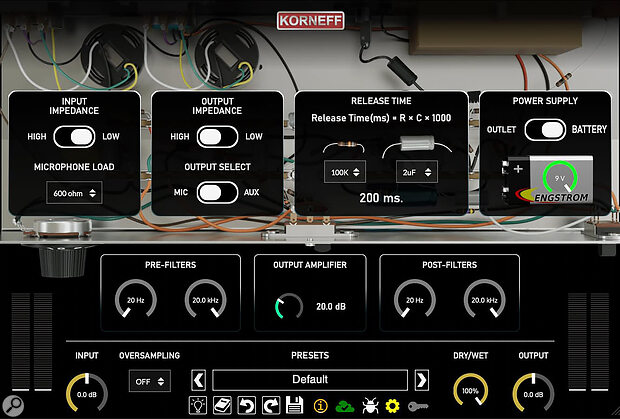Click the OUTPUT AMPLIFIER heading
The image size is (620, 419).
(310, 265)
